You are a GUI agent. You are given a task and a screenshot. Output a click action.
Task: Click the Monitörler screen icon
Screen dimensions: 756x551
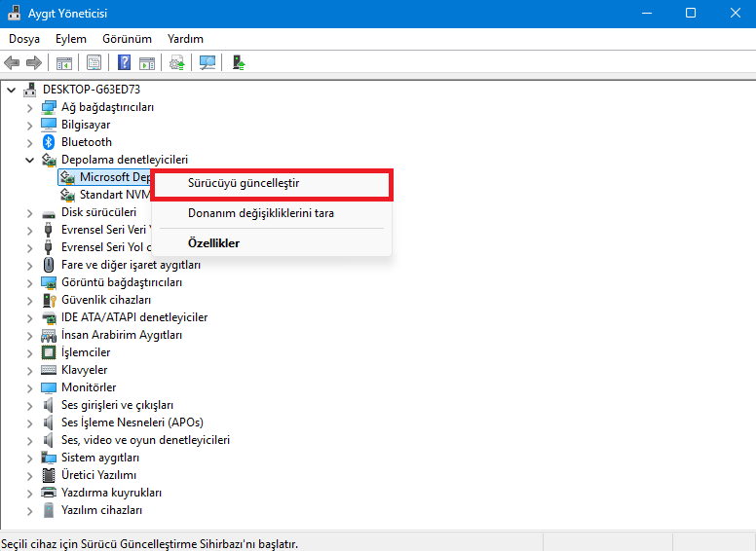(48, 387)
